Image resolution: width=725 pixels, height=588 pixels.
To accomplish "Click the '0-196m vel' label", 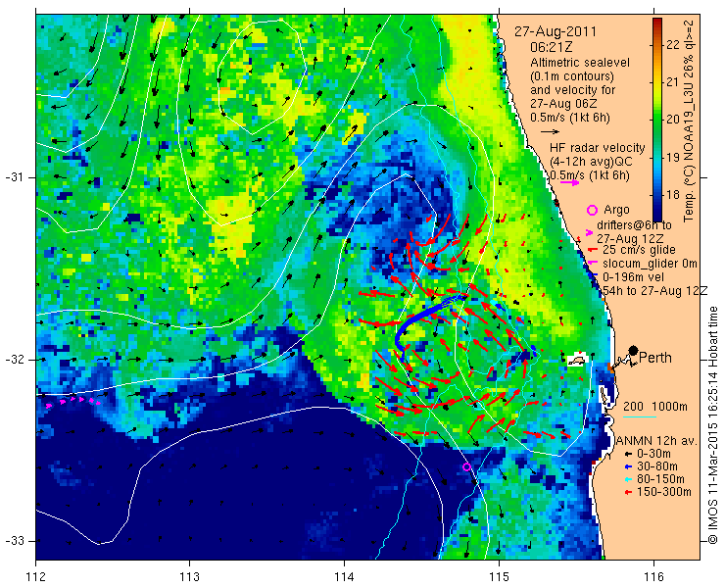I will [x=634, y=277].
